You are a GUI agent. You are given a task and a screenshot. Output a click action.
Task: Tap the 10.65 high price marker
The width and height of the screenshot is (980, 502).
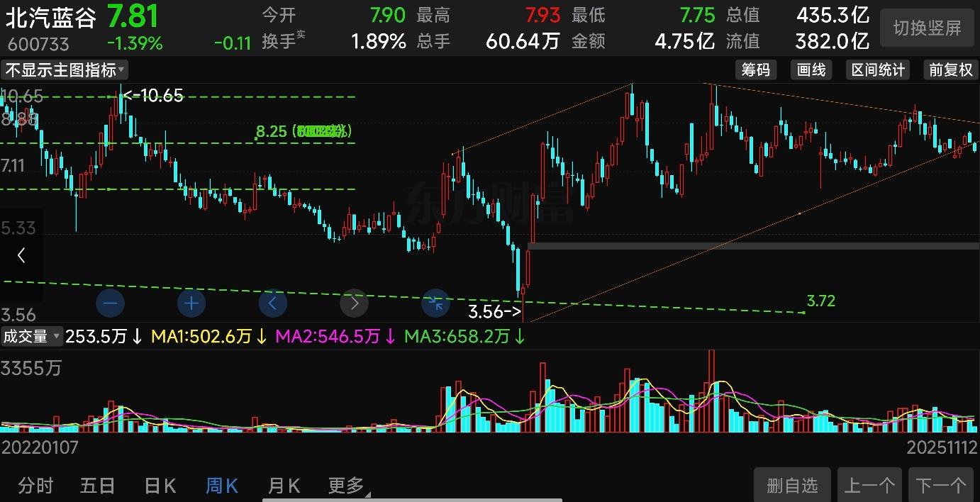point(153,96)
